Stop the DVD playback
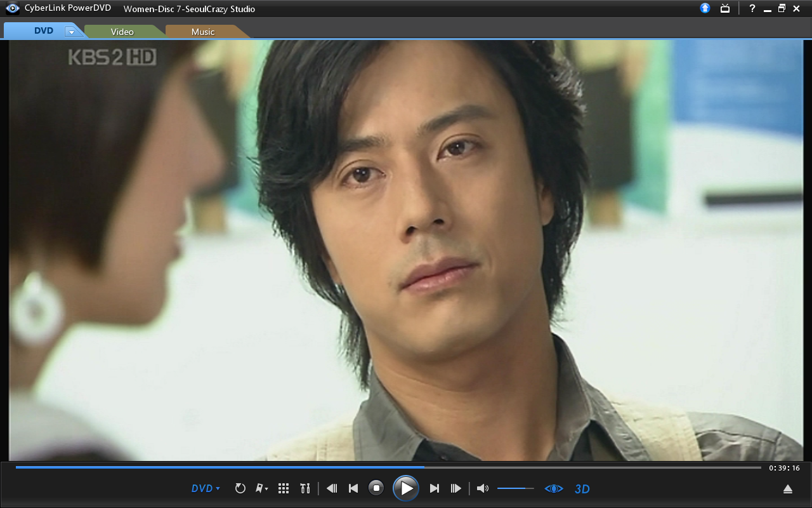 tap(376, 488)
